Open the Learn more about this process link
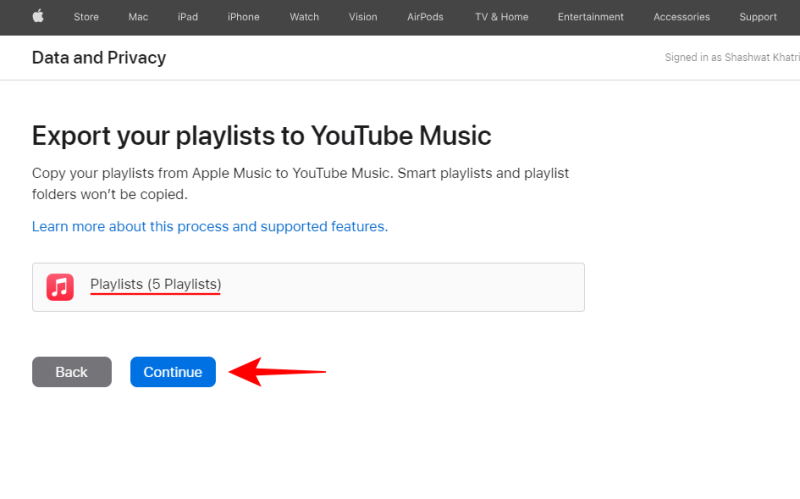This screenshot has width=800, height=499. pos(210,227)
